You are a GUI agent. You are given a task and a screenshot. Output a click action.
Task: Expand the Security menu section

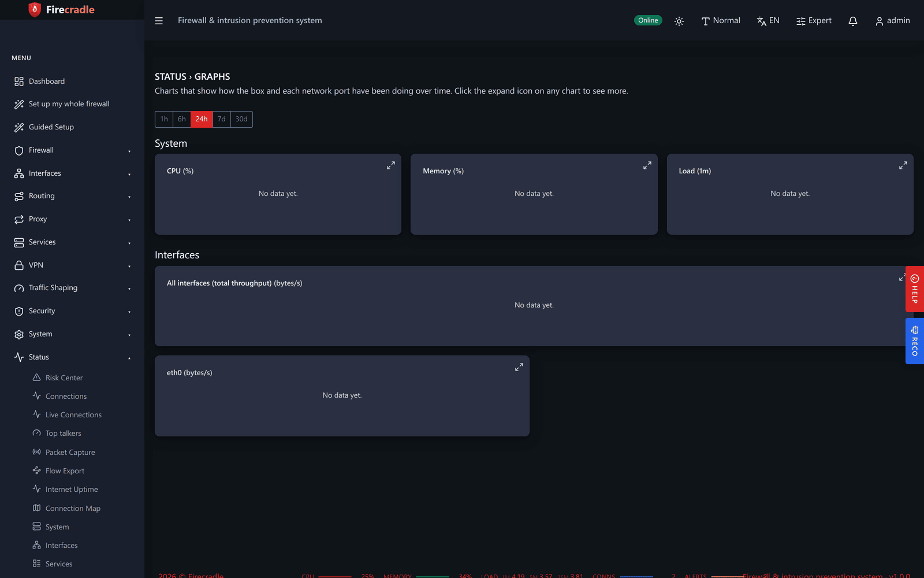tap(72, 311)
